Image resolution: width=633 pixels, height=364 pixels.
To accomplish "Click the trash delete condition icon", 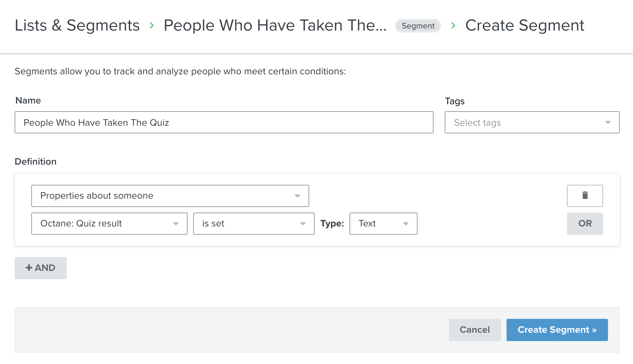I will tap(585, 196).
